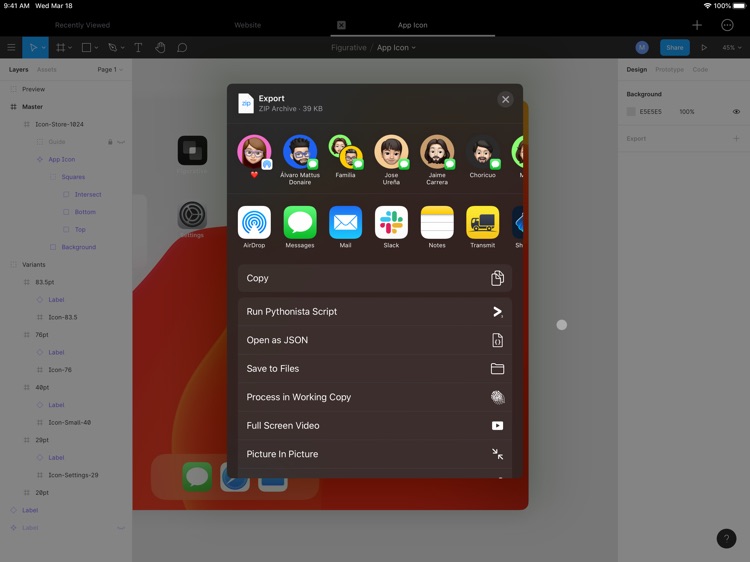Tap Copy action in share sheet

(375, 278)
